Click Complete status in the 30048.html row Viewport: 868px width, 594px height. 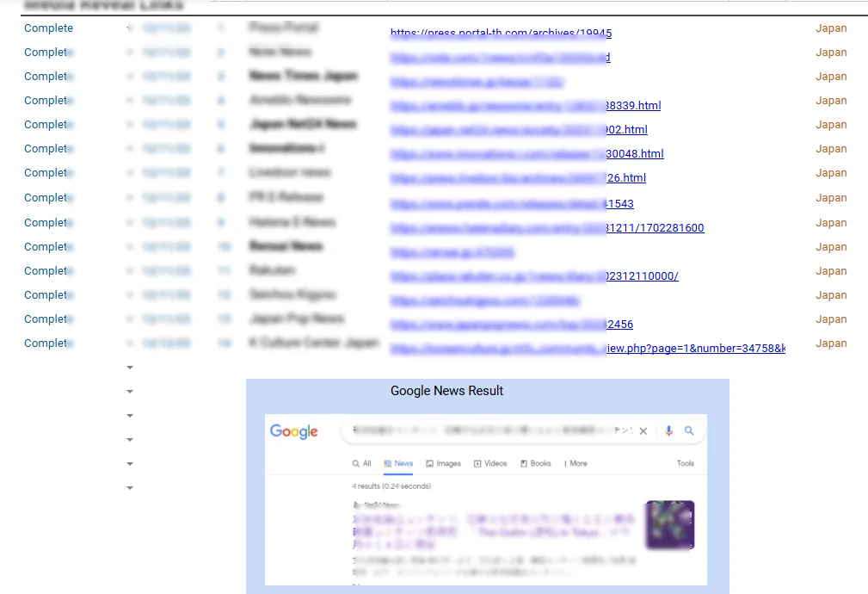[48, 148]
